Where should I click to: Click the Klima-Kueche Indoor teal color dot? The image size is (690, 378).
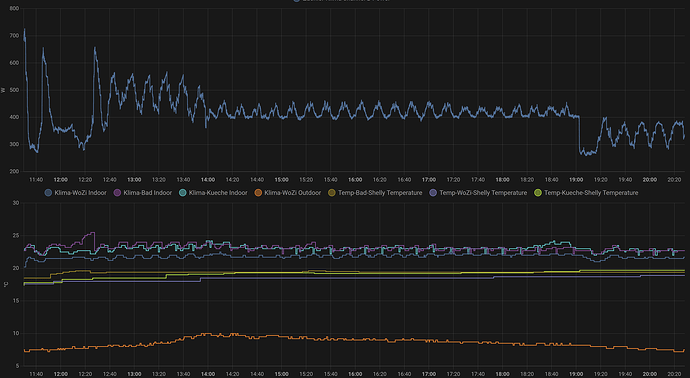183,193
